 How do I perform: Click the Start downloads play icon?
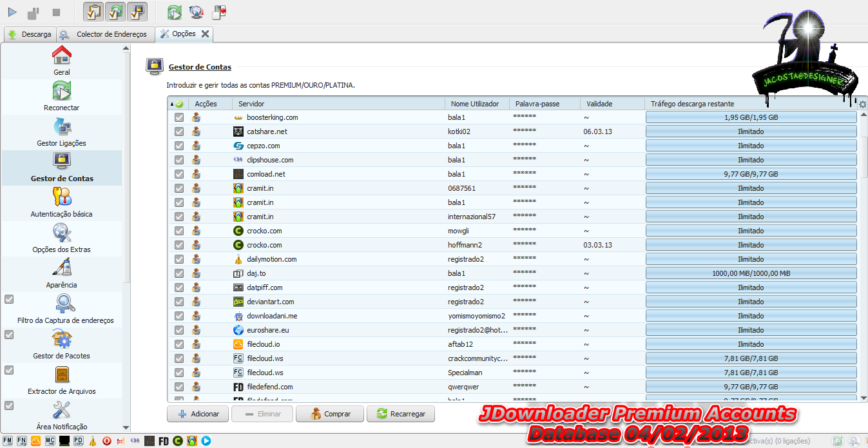[13, 12]
